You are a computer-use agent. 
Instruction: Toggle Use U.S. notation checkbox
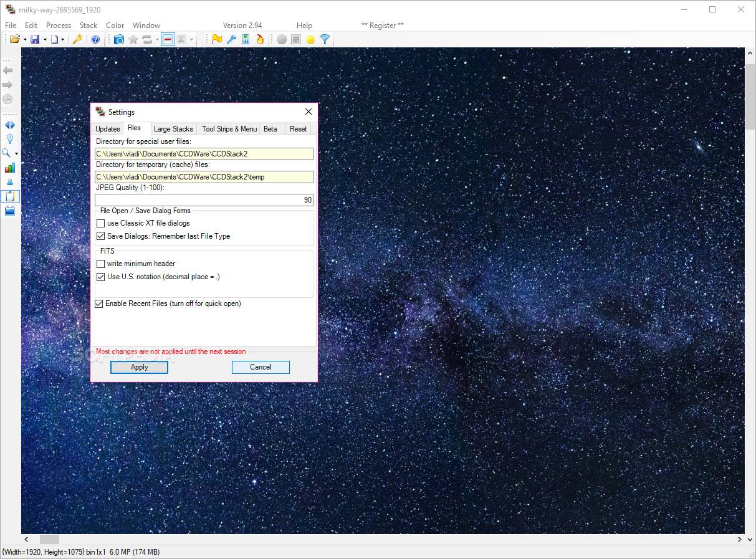click(x=100, y=277)
